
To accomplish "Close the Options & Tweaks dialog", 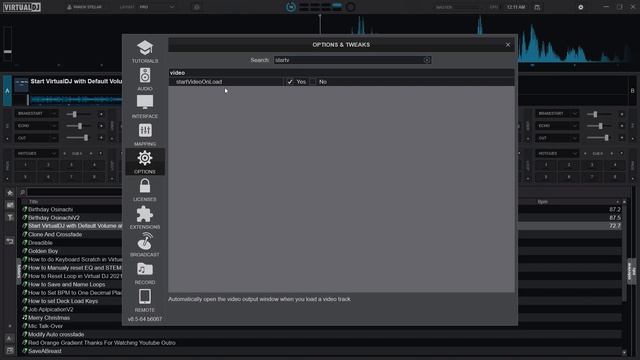I will point(508,45).
